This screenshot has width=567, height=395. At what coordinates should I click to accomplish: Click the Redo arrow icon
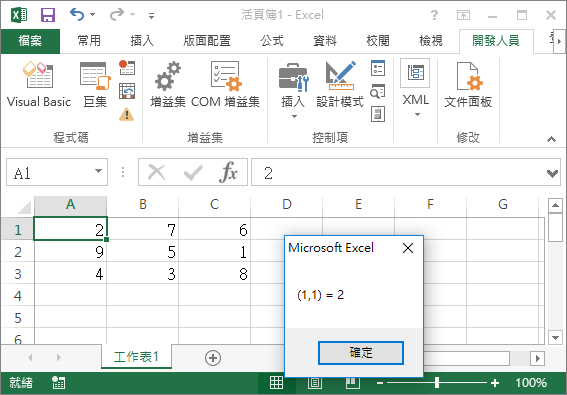click(x=117, y=15)
